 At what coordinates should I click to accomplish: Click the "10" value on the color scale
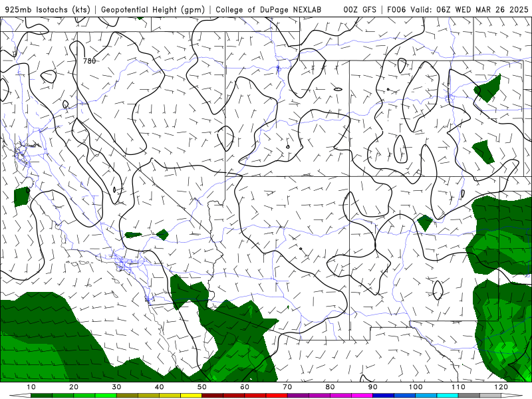31,387
